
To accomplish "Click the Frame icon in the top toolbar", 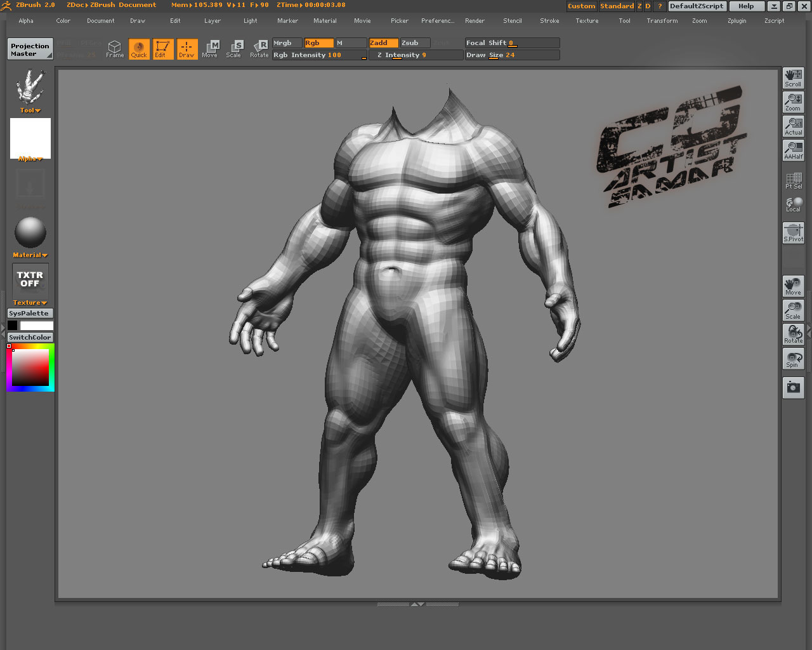I will (x=115, y=49).
